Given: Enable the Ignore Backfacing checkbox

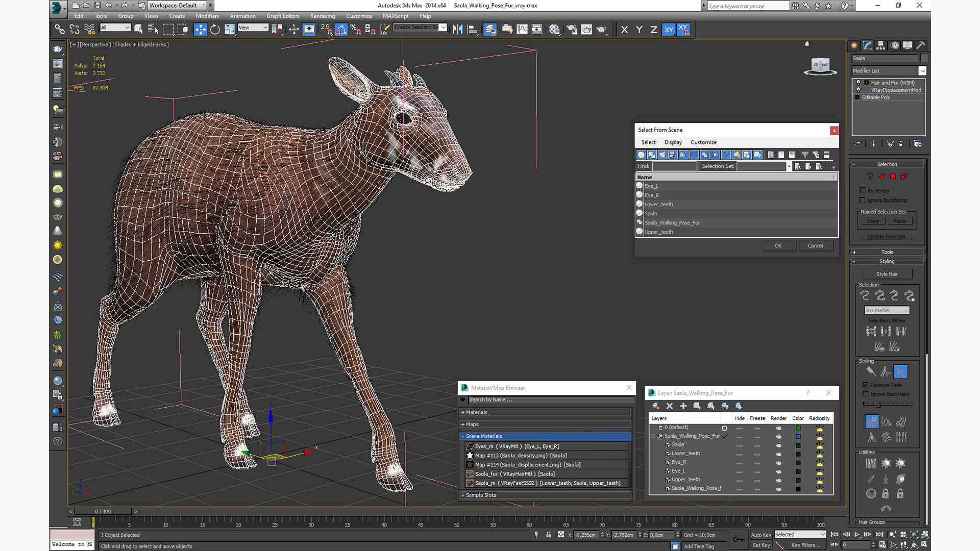Looking at the screenshot, I should click(x=863, y=200).
